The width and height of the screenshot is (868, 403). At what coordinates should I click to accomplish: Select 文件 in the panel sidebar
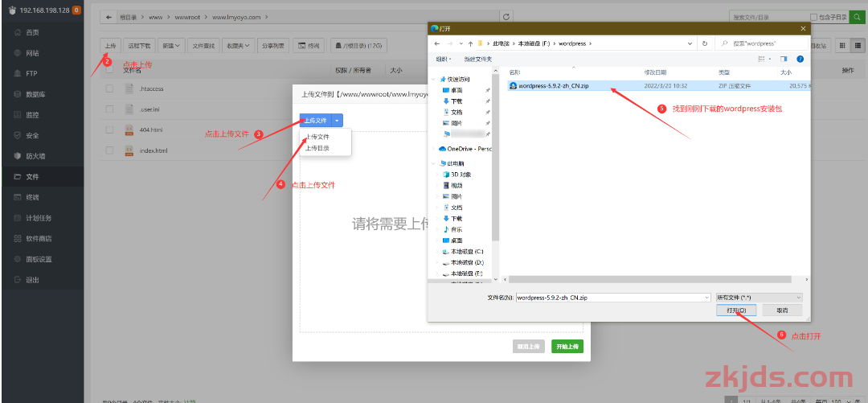[x=42, y=177]
